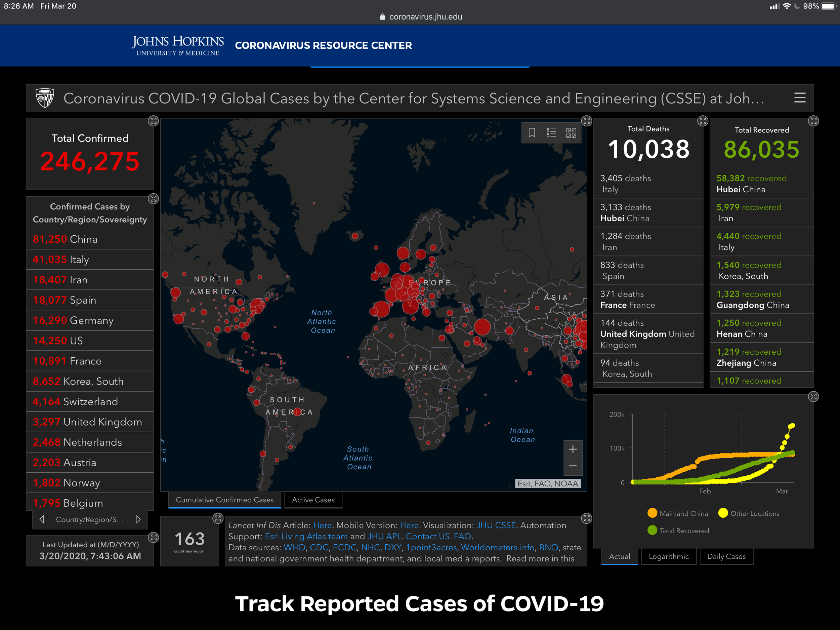Open the Worldometers.info data source link
This screenshot has height=630, width=840.
click(x=498, y=547)
